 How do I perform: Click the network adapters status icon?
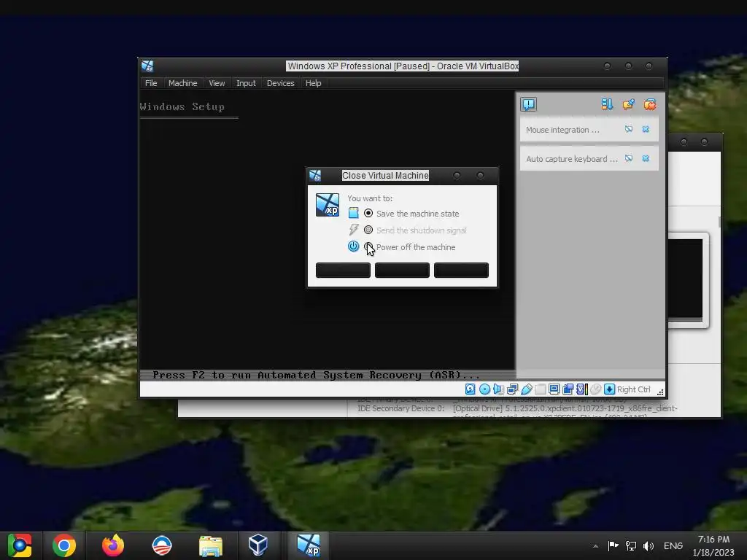click(x=513, y=389)
